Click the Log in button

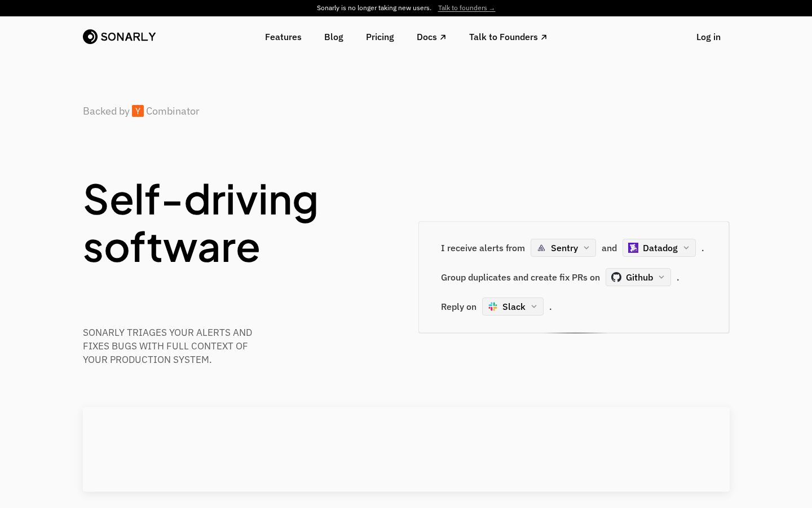click(x=708, y=37)
